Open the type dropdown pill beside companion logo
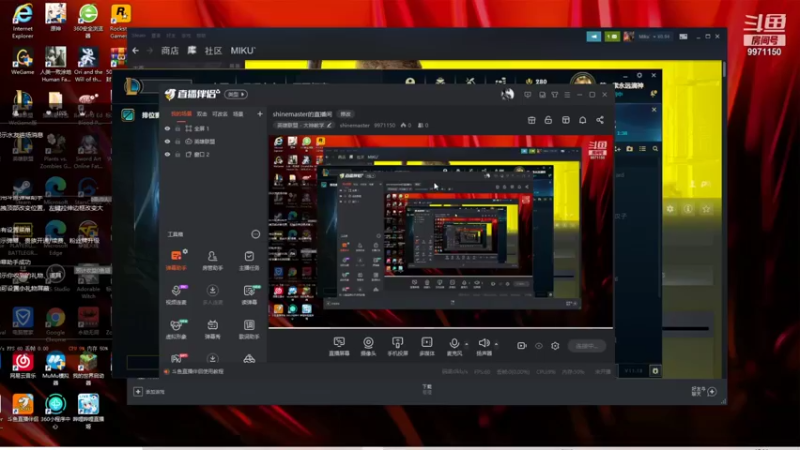Screen dimensions: 800x450 pyautogui.click(x=237, y=94)
